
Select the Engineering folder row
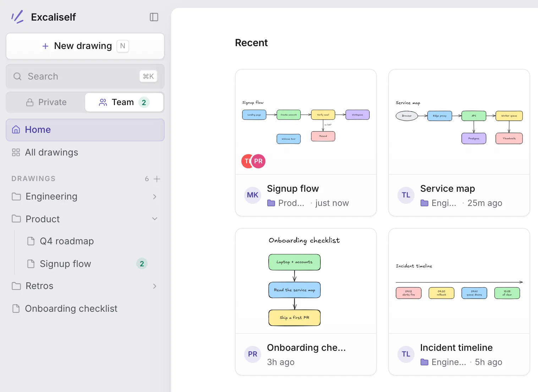85,197
